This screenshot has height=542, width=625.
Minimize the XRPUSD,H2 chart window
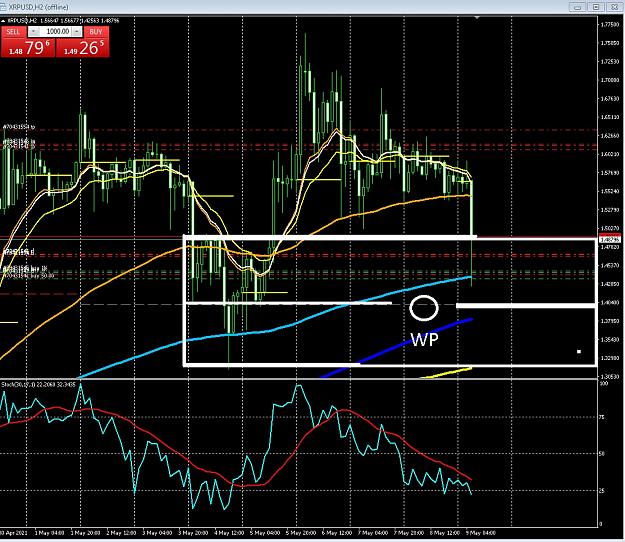tap(578, 7)
